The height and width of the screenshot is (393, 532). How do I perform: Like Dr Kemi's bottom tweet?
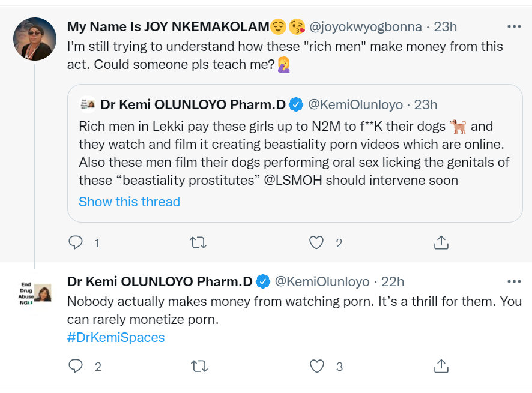[x=316, y=366]
